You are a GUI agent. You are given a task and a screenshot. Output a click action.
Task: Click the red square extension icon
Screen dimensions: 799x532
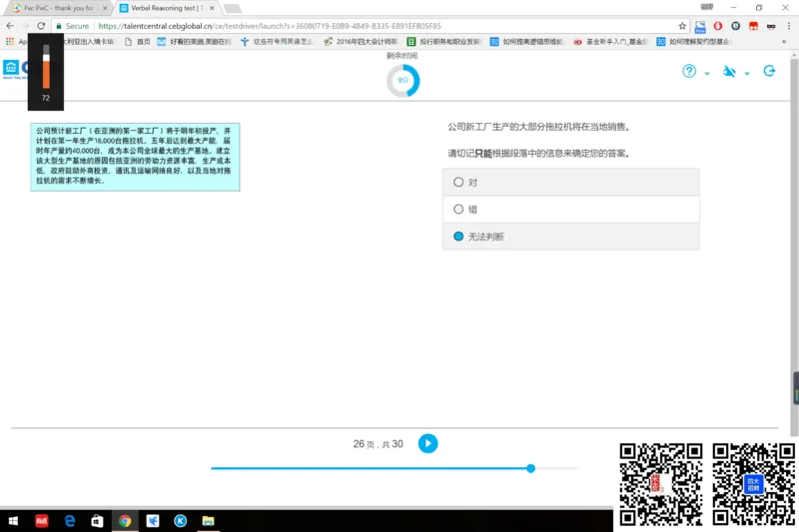tap(753, 26)
